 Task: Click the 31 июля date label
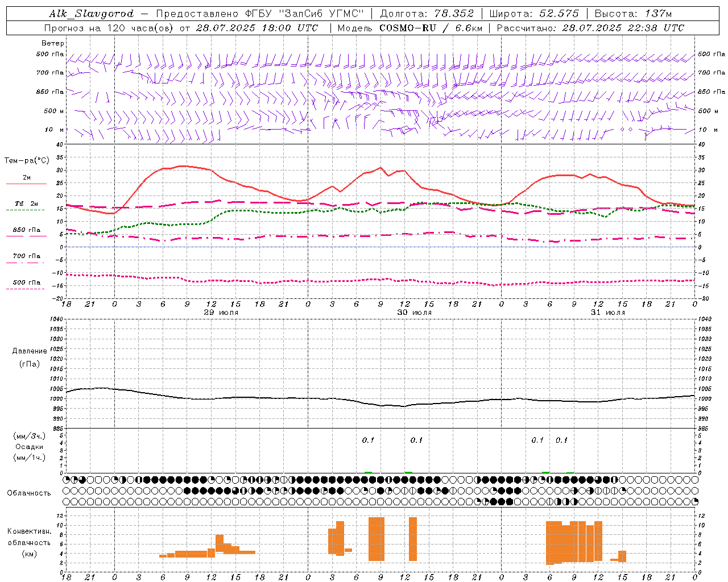[x=607, y=313]
